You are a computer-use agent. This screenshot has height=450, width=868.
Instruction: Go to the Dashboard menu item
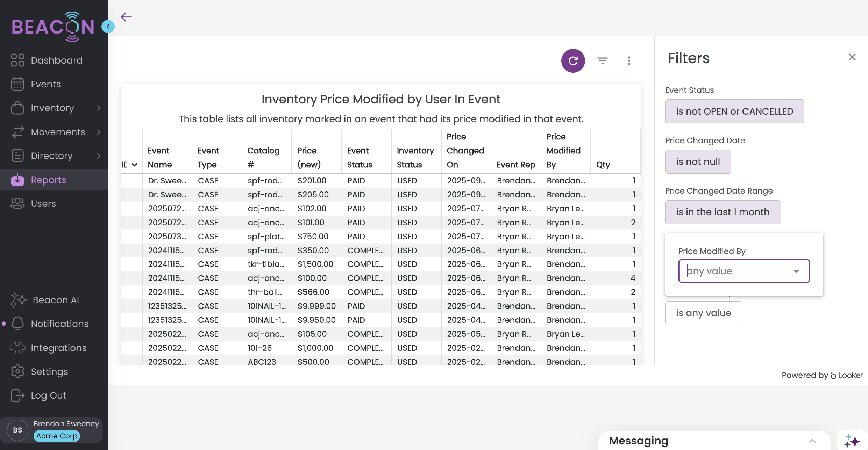pos(57,60)
